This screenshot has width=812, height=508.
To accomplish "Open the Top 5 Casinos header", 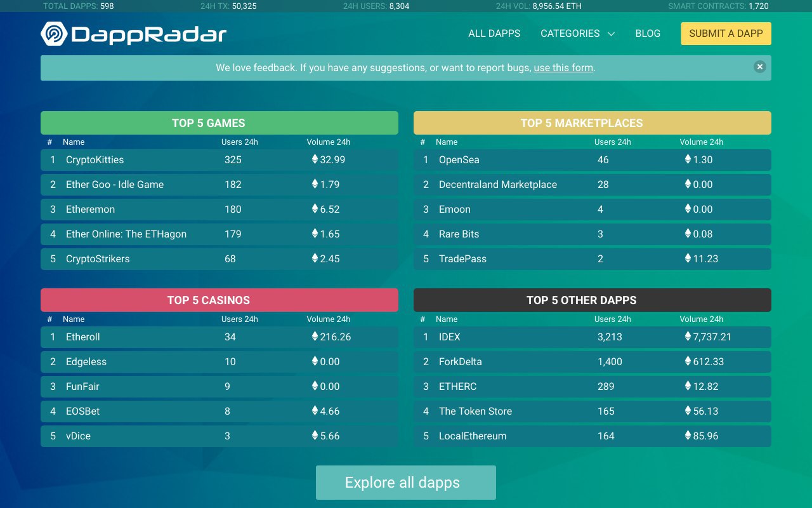I will tap(219, 300).
